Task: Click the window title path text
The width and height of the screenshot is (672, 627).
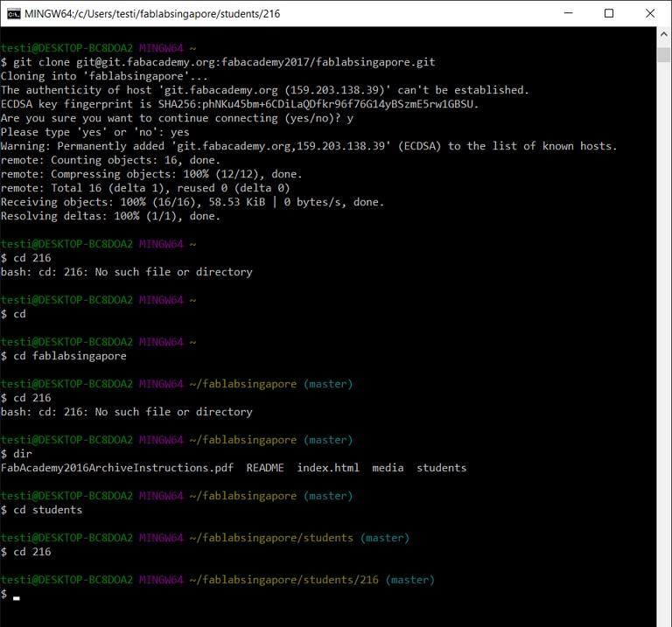Action: pyautogui.click(x=152, y=14)
